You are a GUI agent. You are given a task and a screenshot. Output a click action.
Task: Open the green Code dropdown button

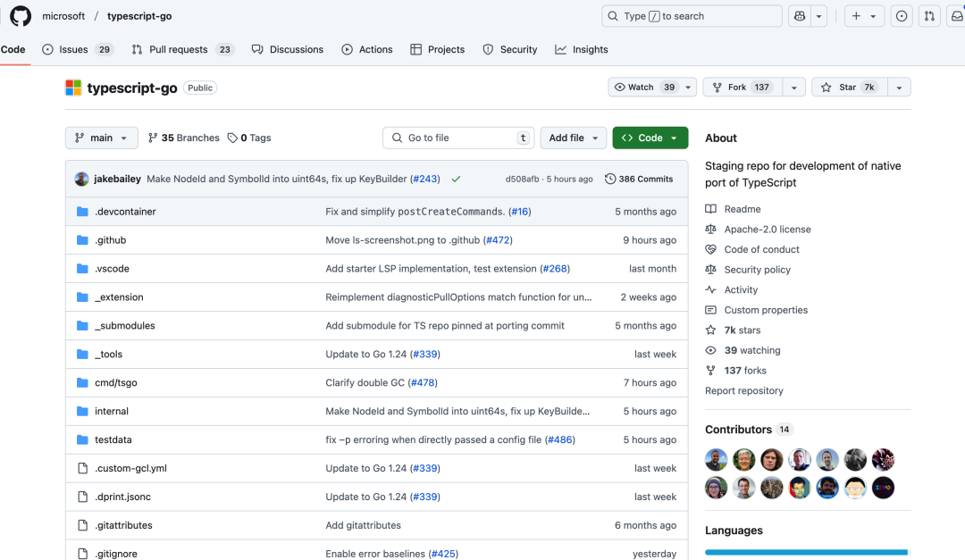(x=650, y=138)
